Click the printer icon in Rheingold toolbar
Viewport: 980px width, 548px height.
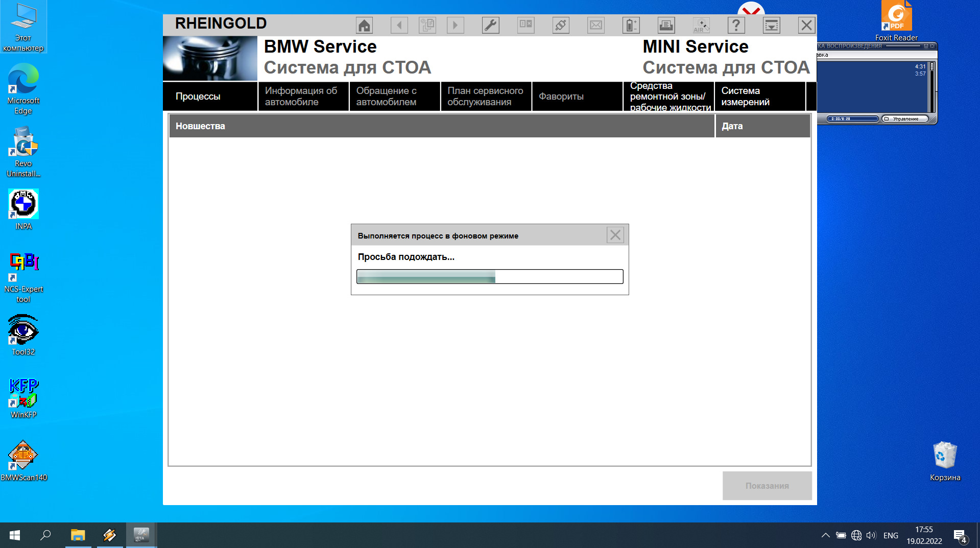pyautogui.click(x=666, y=25)
